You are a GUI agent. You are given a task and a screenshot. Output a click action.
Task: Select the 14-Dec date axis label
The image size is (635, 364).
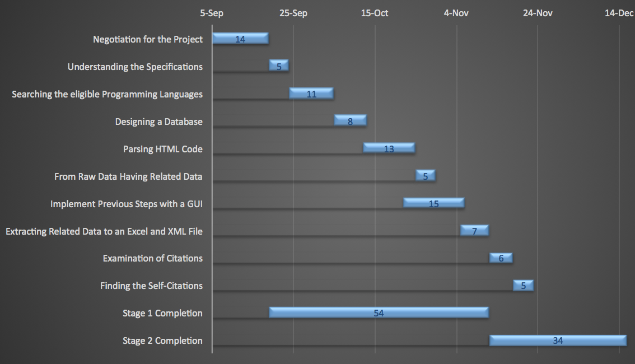(x=619, y=13)
